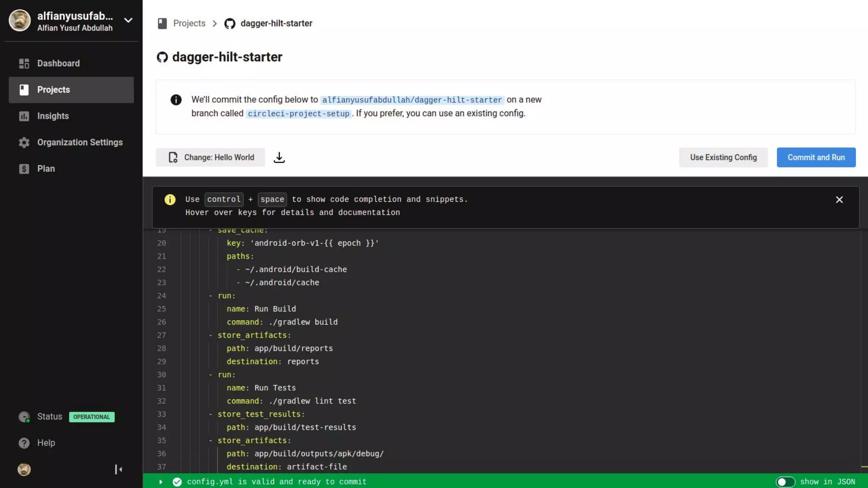Click the GitHub icon in the breadcrumb
The height and width of the screenshot is (488, 868).
click(x=230, y=24)
